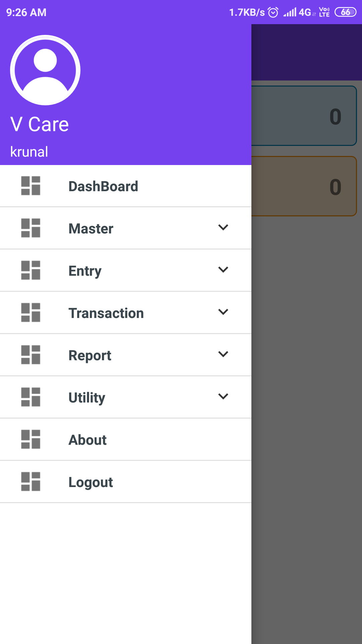
Task: Expand the Report submenu chevron
Action: pos(223,354)
